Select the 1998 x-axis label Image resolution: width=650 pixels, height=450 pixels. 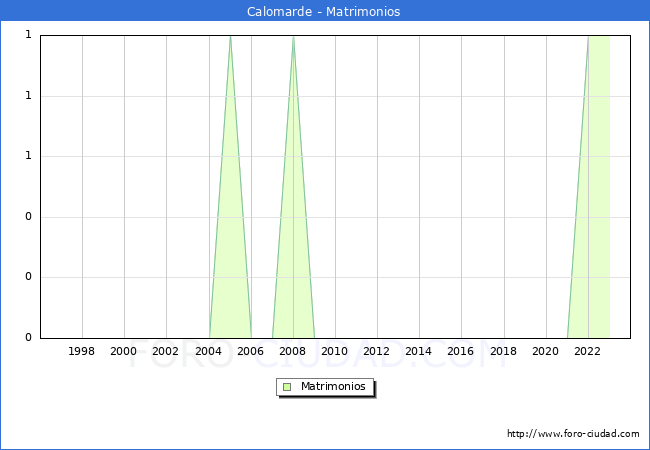pos(81,351)
